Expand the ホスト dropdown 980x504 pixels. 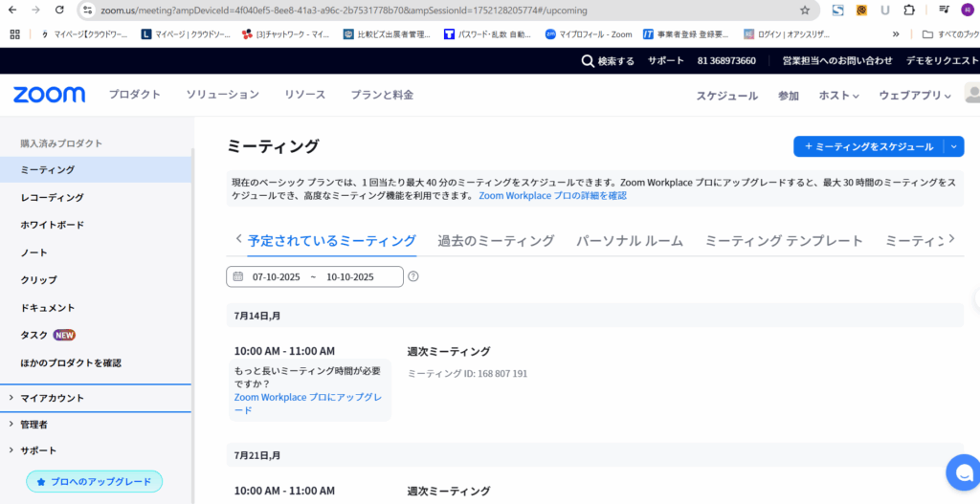tap(839, 96)
